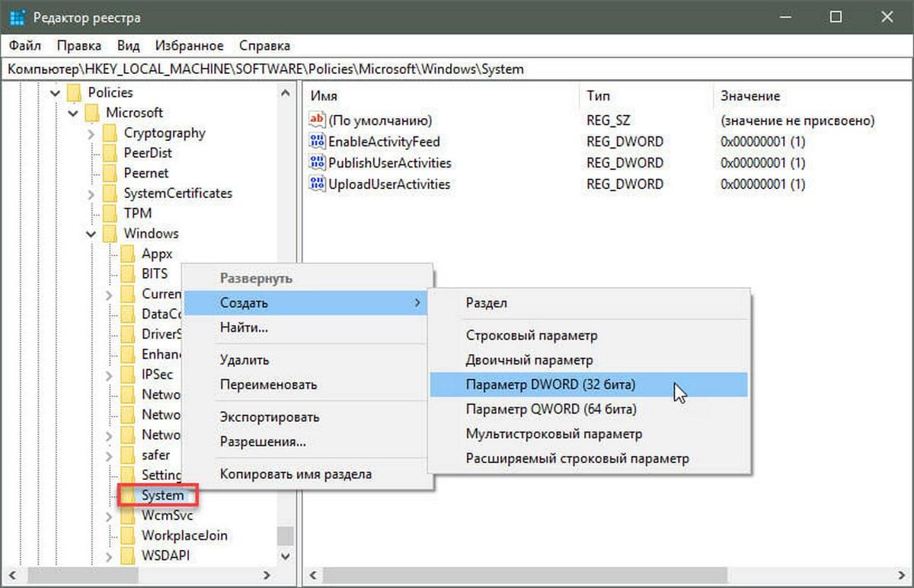Collapse the Microsoft tree node
Screen dimensions: 914x588
pos(73,113)
